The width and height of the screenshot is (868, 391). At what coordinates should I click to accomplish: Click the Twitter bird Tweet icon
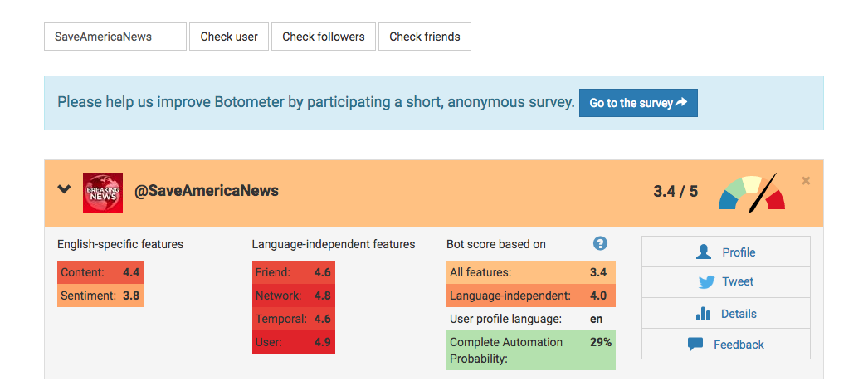point(706,282)
